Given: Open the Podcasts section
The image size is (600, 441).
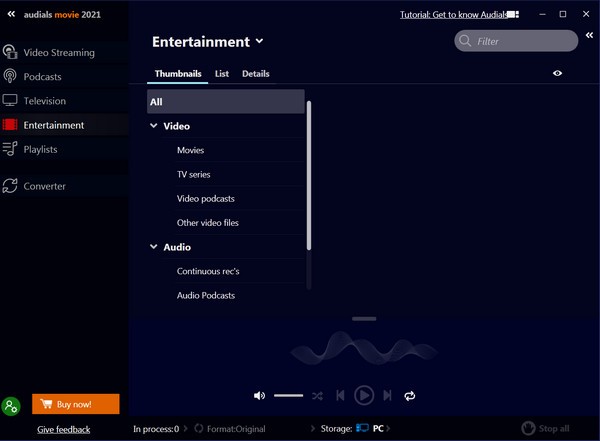Looking at the screenshot, I should pos(42,77).
